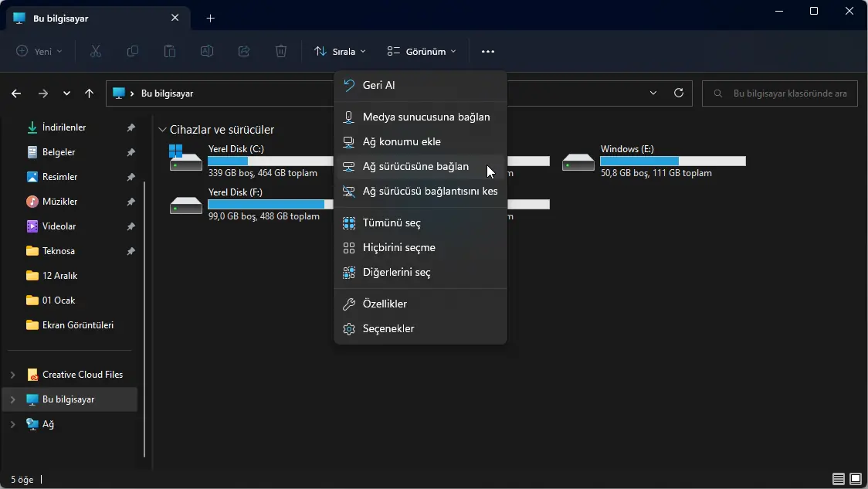Click the Refresh icon beside address bar
The width and height of the screenshot is (868, 489).
point(679,93)
